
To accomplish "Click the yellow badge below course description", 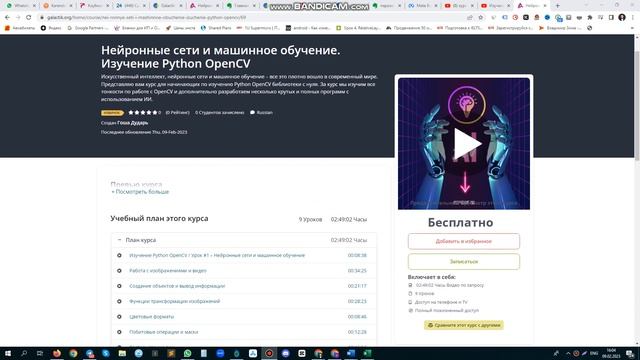I will [112, 113].
